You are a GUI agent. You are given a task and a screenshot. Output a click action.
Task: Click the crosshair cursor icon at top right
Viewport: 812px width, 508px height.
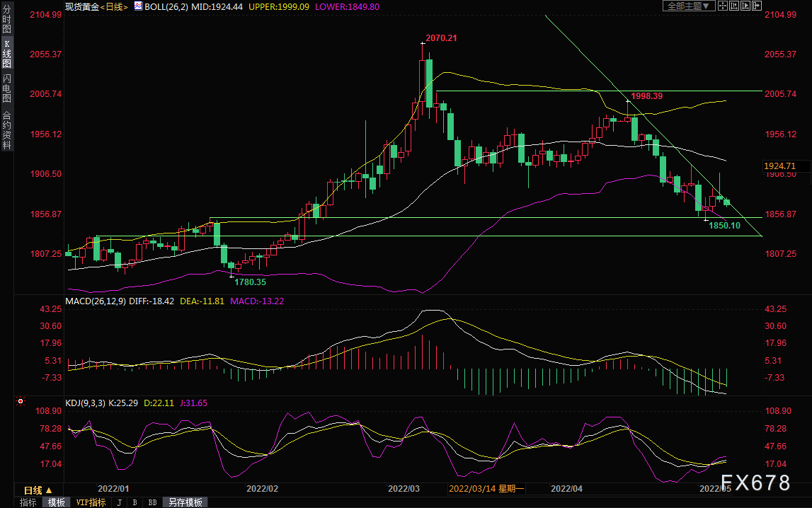coord(723,6)
